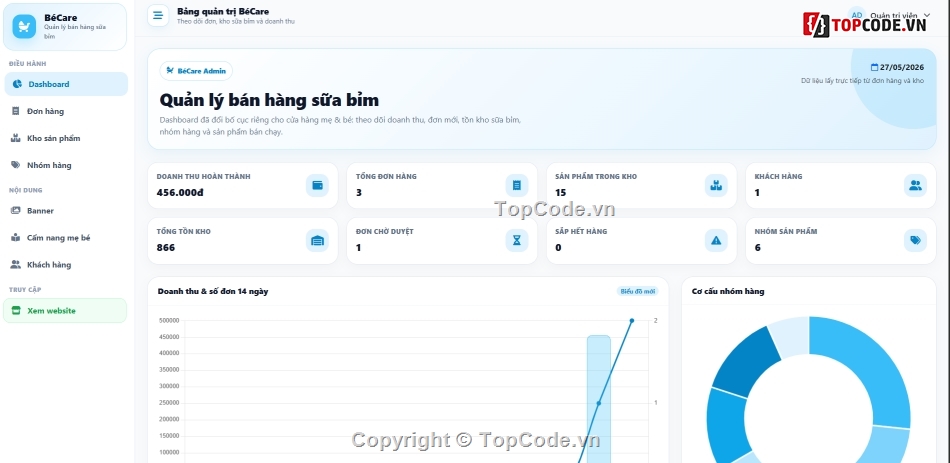Navigate to Cẩm nang mẹ bé
The height and width of the screenshot is (463, 950).
click(x=66, y=238)
